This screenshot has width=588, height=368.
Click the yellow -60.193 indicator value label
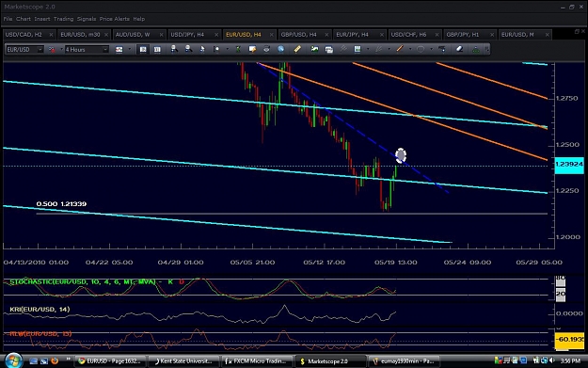pyautogui.click(x=569, y=340)
